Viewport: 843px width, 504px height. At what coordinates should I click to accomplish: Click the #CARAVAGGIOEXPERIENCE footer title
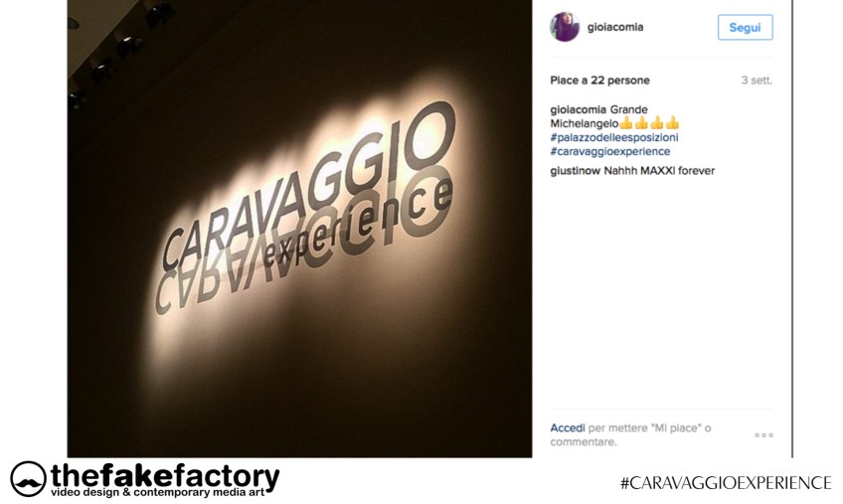point(726,482)
